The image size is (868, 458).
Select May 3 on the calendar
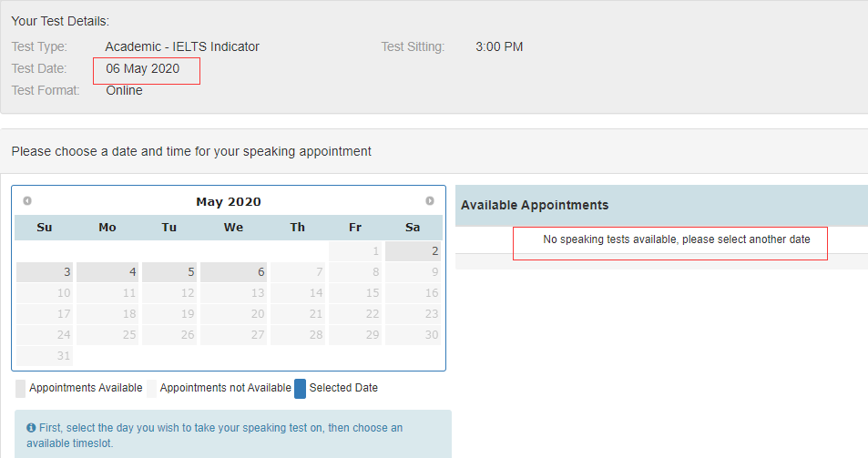(45, 272)
